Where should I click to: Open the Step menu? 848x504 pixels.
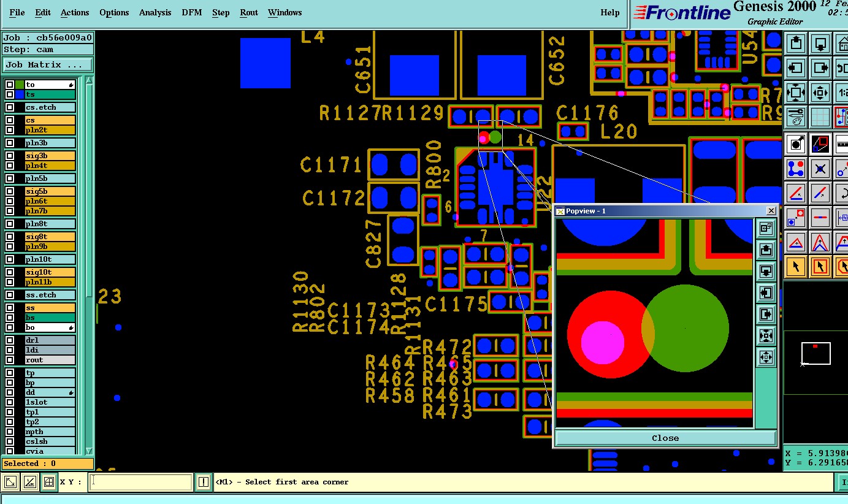(221, 12)
